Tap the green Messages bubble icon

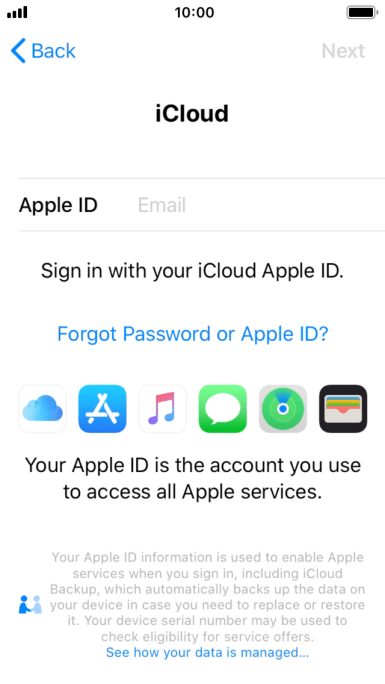[223, 408]
